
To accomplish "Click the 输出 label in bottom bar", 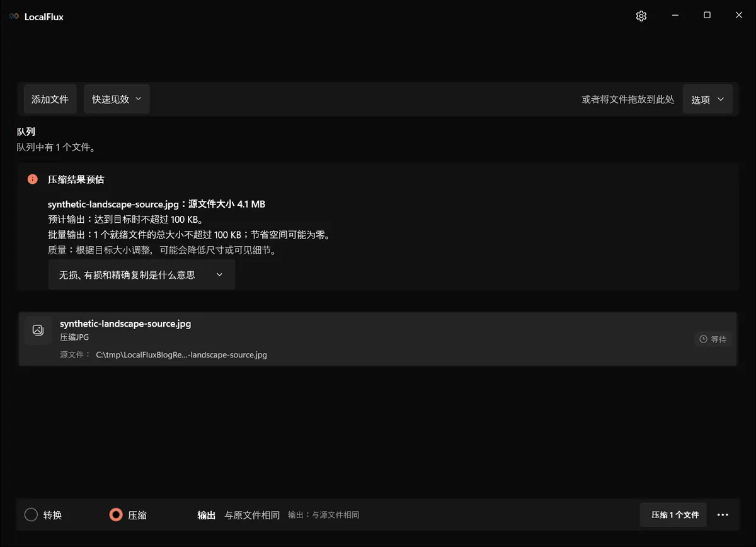I will 207,515.
